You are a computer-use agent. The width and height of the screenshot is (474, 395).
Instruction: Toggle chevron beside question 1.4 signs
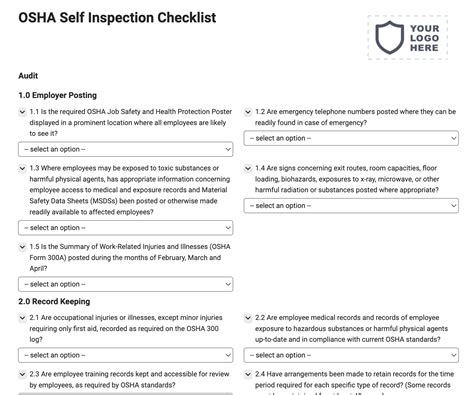pos(248,168)
